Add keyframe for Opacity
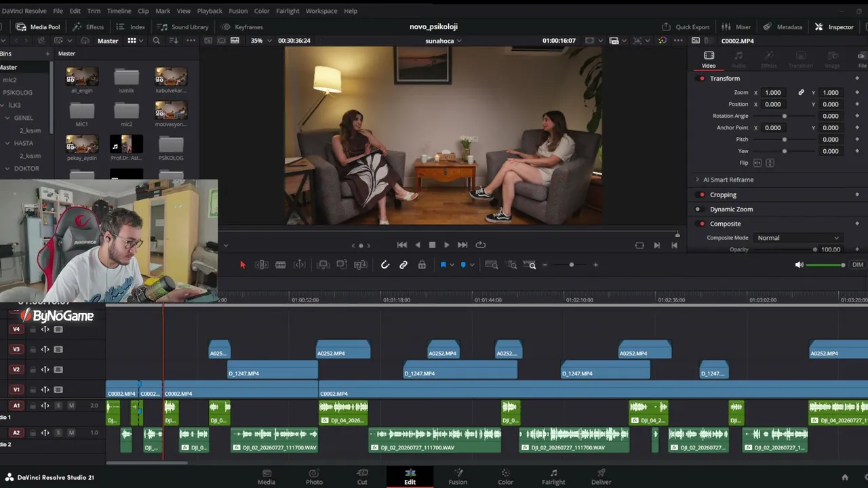Viewport: 868px width, 488px height. tap(857, 249)
